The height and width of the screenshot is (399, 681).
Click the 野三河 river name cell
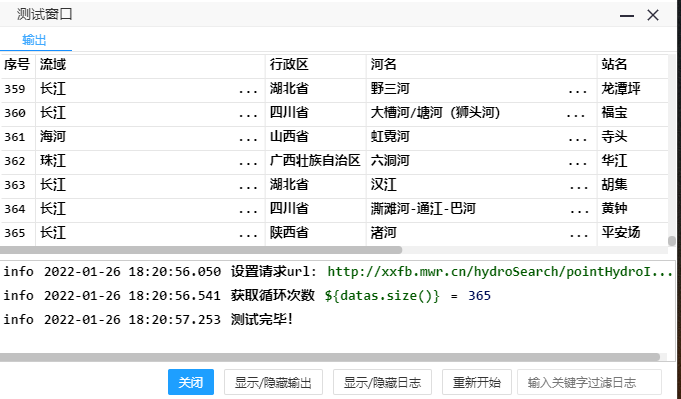point(390,89)
